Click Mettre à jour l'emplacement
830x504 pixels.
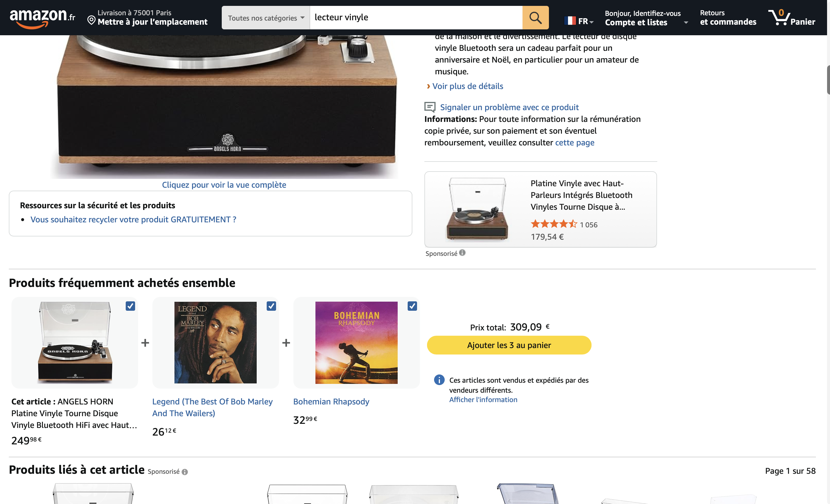coord(152,22)
